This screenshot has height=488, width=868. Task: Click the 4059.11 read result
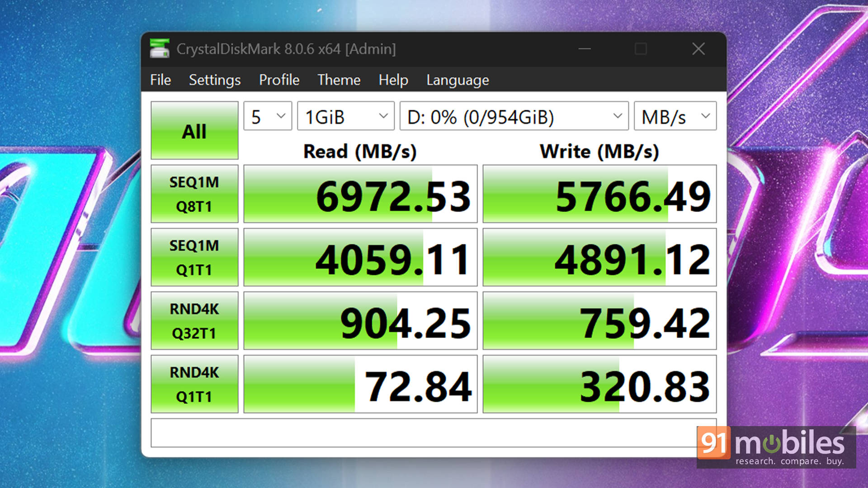(x=360, y=257)
